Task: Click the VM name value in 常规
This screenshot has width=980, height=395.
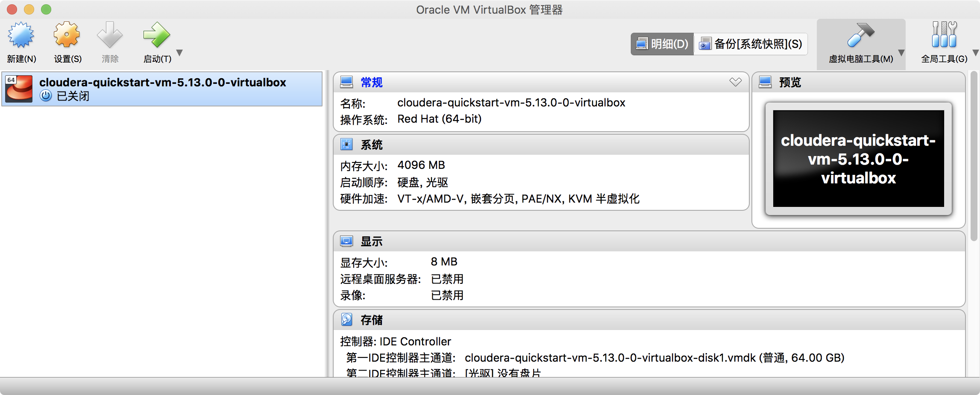Action: tap(511, 103)
